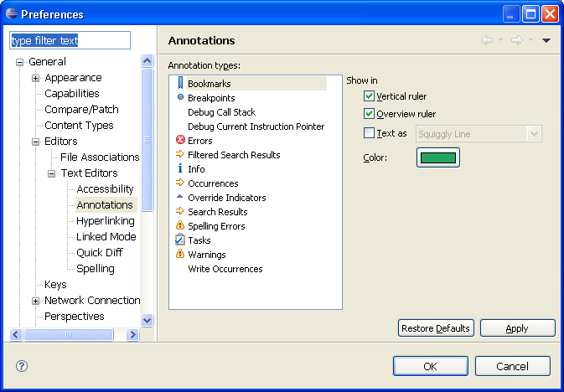The width and height of the screenshot is (564, 392).
Task: Open the help question mark icon
Action: tap(22, 366)
